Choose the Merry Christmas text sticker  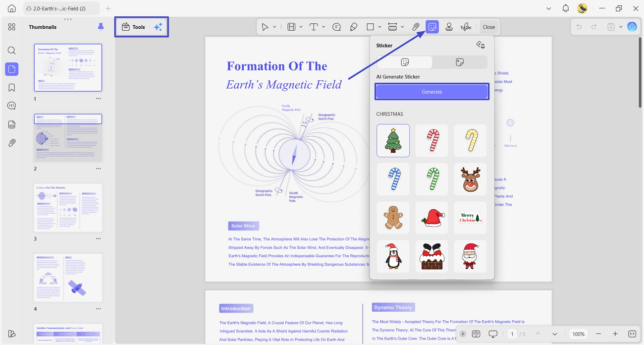pos(470,218)
